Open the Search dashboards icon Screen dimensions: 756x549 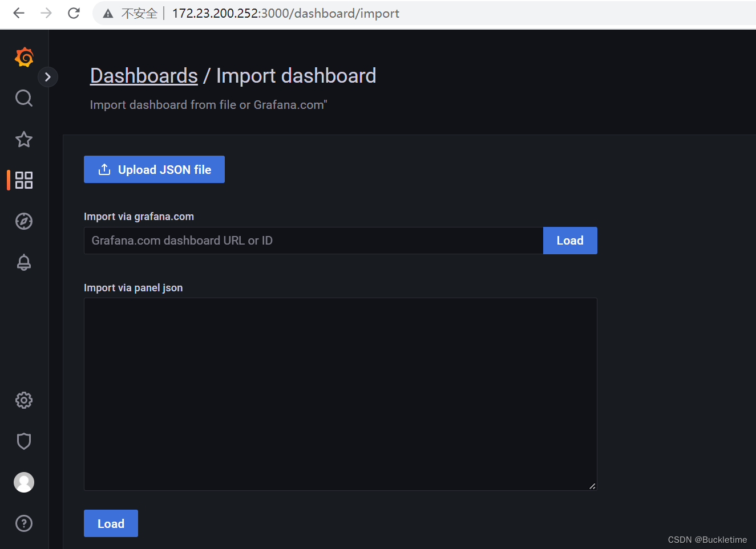point(24,98)
